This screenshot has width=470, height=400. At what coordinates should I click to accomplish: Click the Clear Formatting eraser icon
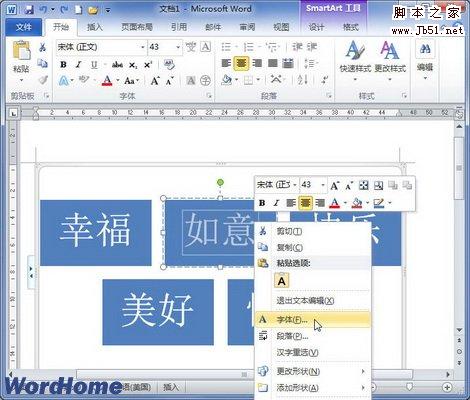[169, 65]
